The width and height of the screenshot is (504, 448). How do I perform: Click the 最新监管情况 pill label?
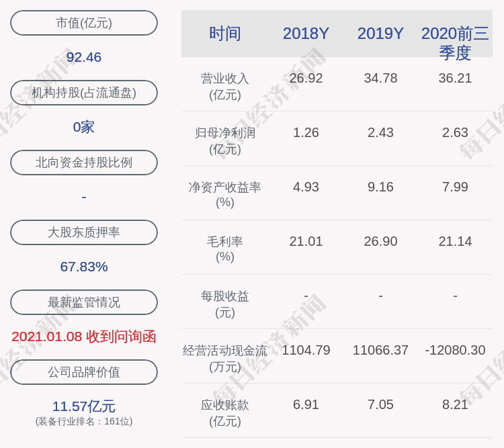click(x=84, y=302)
